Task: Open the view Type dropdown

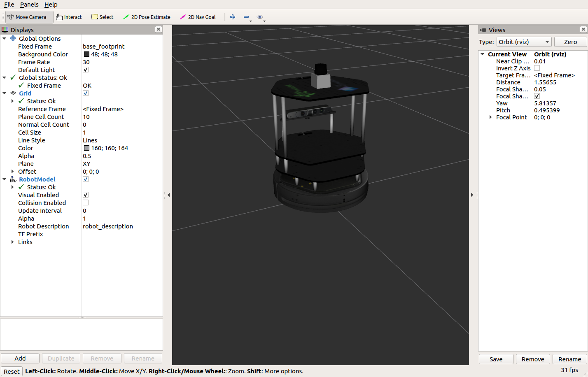Action: coord(524,42)
